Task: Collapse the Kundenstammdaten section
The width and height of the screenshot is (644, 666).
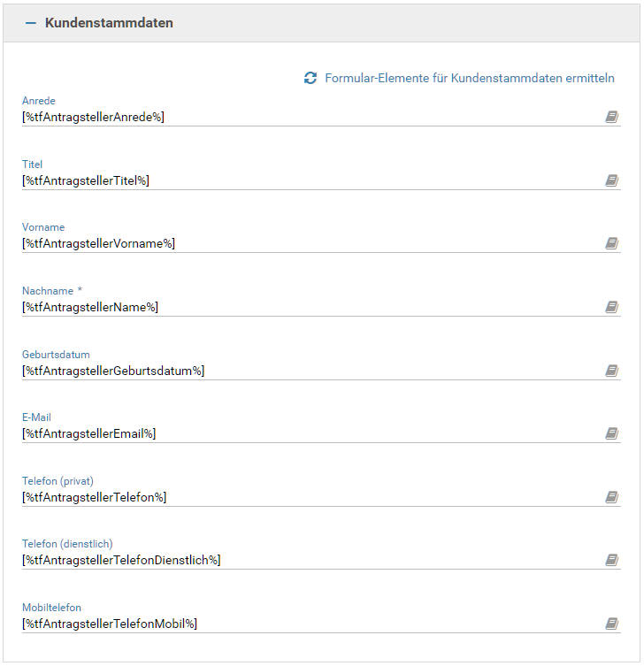Action: (x=31, y=23)
